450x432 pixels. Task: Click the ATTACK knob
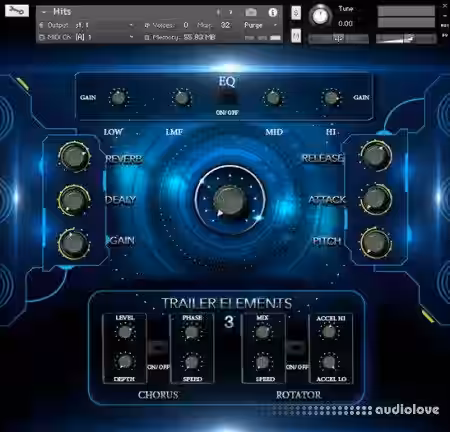point(376,199)
